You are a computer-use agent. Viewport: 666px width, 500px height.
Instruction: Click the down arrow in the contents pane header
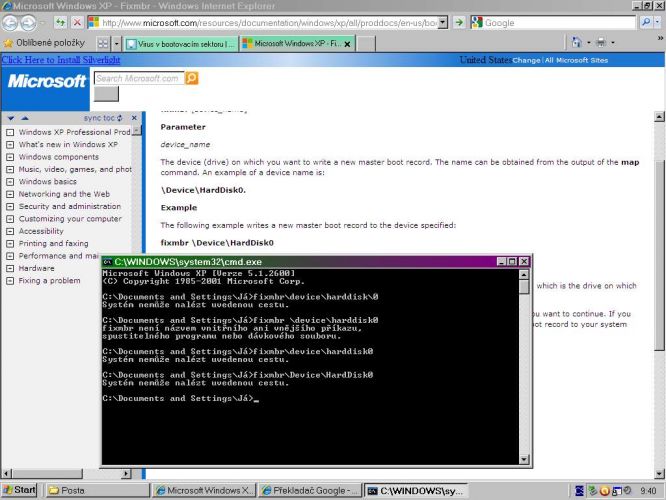pos(11,118)
